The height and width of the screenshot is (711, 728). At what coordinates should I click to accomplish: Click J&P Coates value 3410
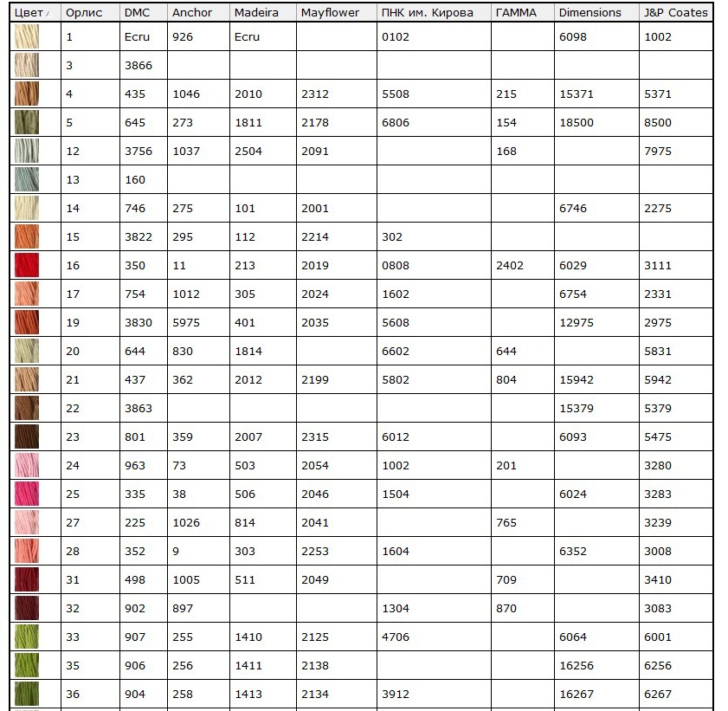[658, 579]
